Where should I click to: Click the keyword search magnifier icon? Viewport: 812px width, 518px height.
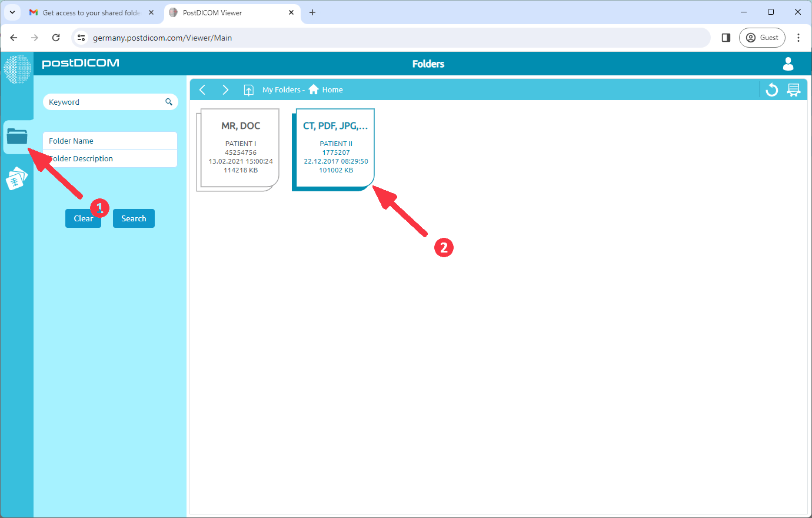[x=169, y=101]
